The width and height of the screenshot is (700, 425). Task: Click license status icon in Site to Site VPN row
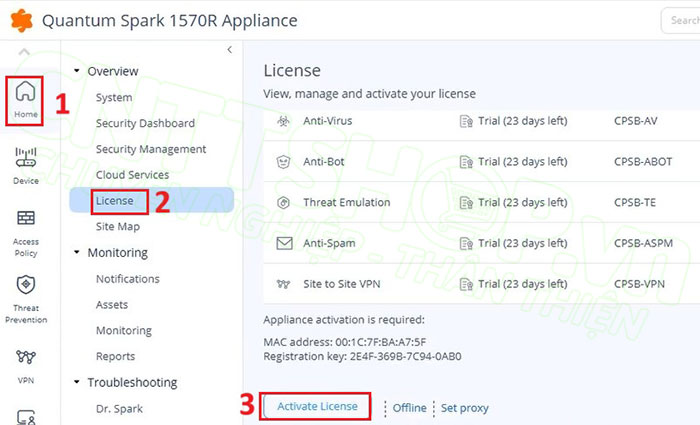click(x=466, y=284)
